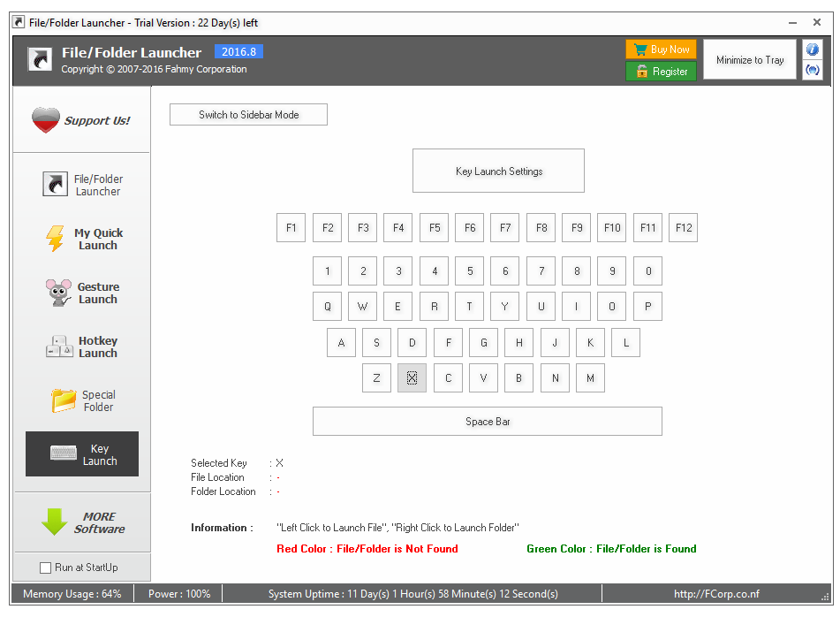
Task: Select the F letter key
Action: tap(449, 343)
